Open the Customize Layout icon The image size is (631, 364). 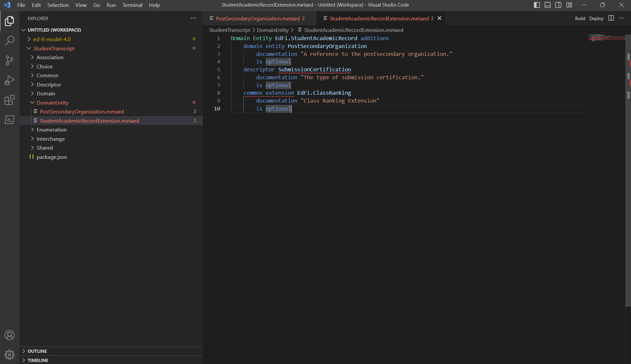pos(569,5)
